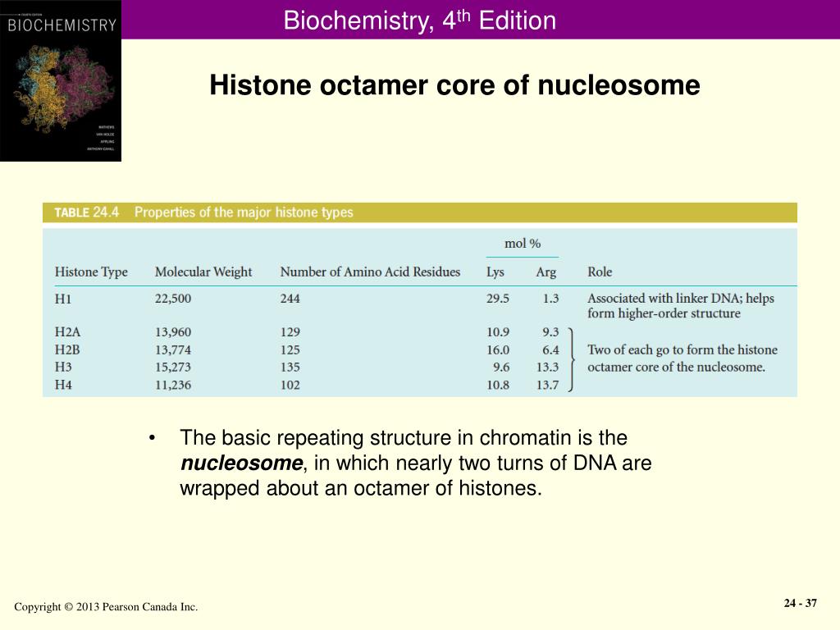The image size is (840, 630).
Task: Click the Arg value '9.3'
Action: pyautogui.click(x=550, y=332)
